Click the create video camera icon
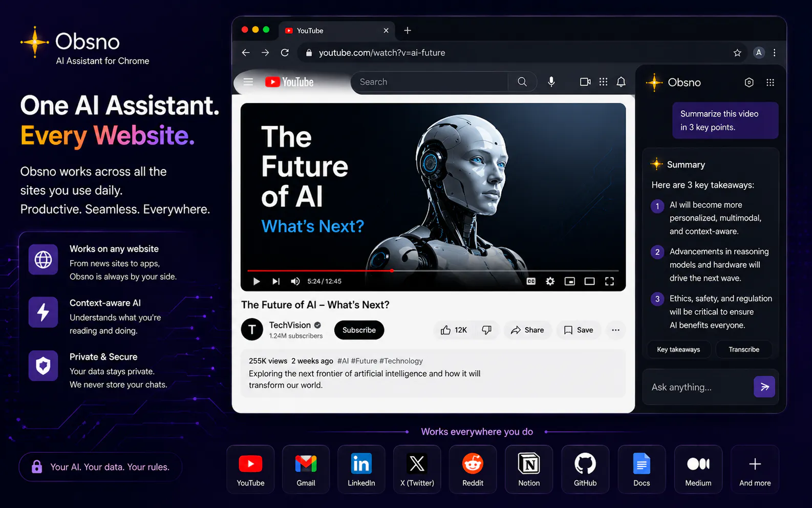This screenshot has width=812, height=508. 585,82
